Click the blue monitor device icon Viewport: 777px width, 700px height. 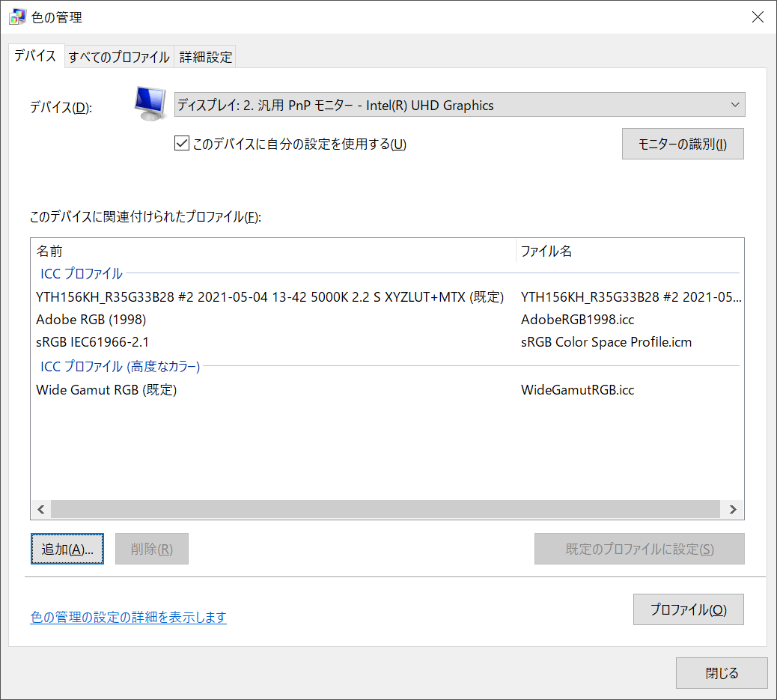[147, 103]
